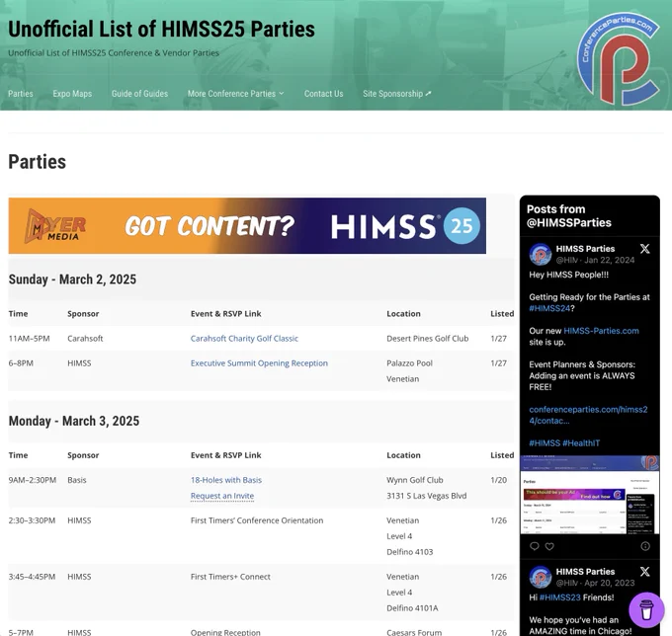Click the Unofficial List of HIMSS25 Parties title
Image resolution: width=672 pixels, height=636 pixels.
161,29
